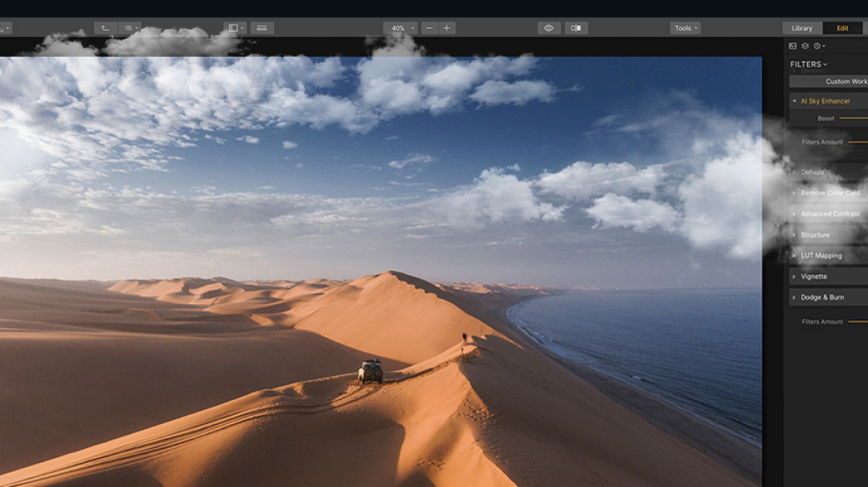868x487 pixels.
Task: Click the share/export arrow icon
Action: (x=105, y=27)
